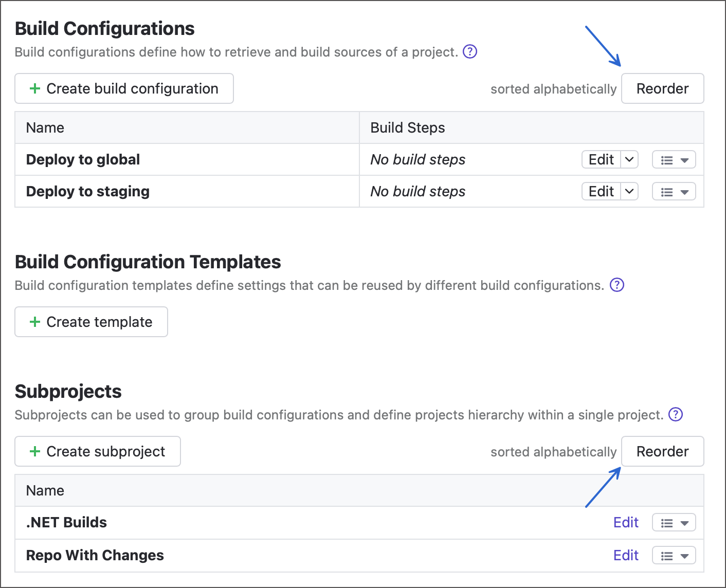Click the green plus on Create build configuration
Viewport: 726px width, 588px height.
click(35, 88)
